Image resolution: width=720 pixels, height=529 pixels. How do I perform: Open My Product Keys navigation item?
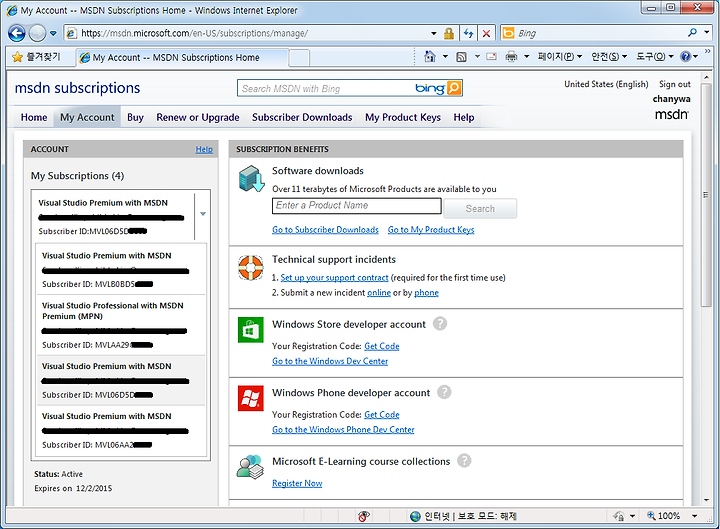click(x=403, y=118)
